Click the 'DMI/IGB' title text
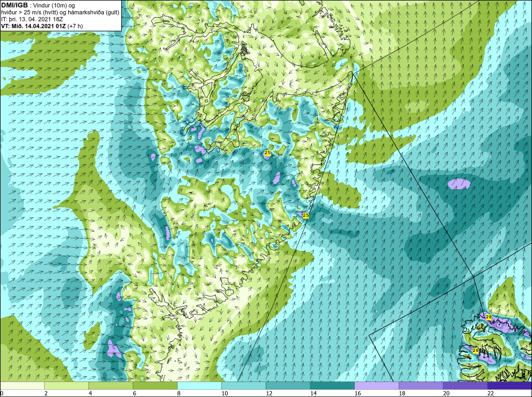The height and width of the screenshot is (397, 532). click(14, 5)
